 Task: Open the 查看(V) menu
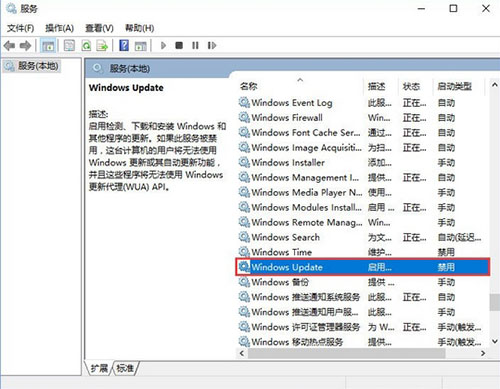[99, 28]
